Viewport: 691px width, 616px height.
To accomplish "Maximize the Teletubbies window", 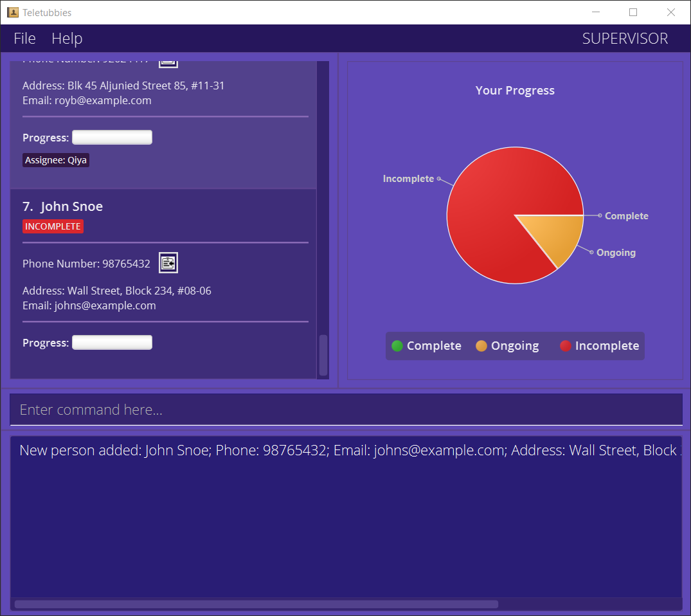I will point(633,12).
